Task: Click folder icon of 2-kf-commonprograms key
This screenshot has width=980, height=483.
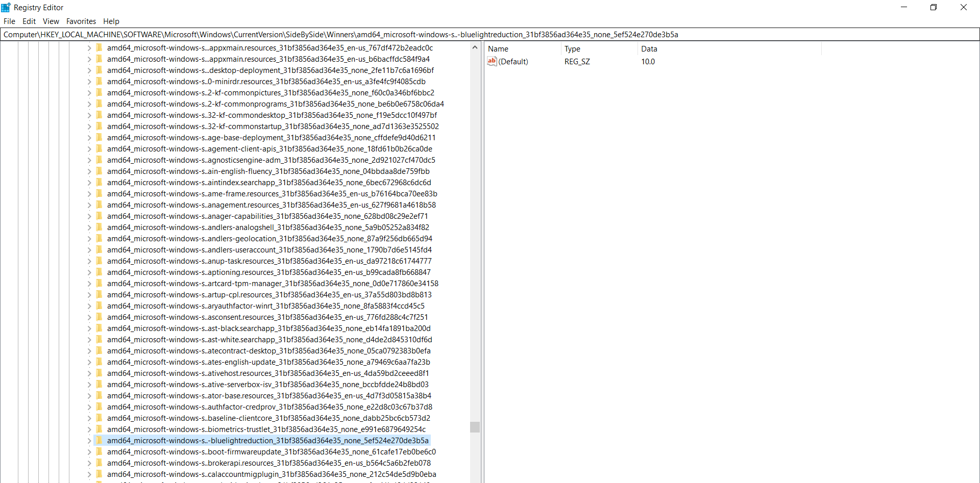Action: 99,104
